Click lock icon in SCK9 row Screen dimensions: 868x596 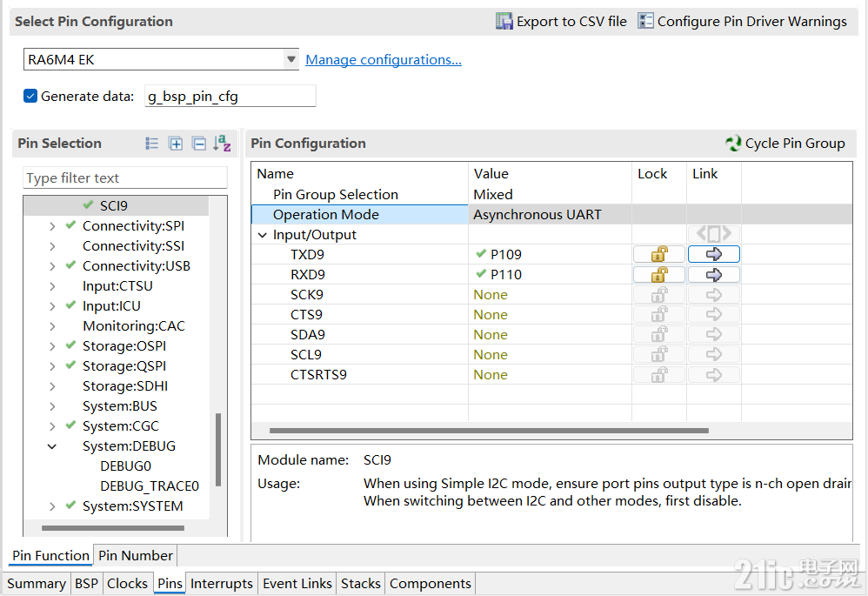(658, 295)
